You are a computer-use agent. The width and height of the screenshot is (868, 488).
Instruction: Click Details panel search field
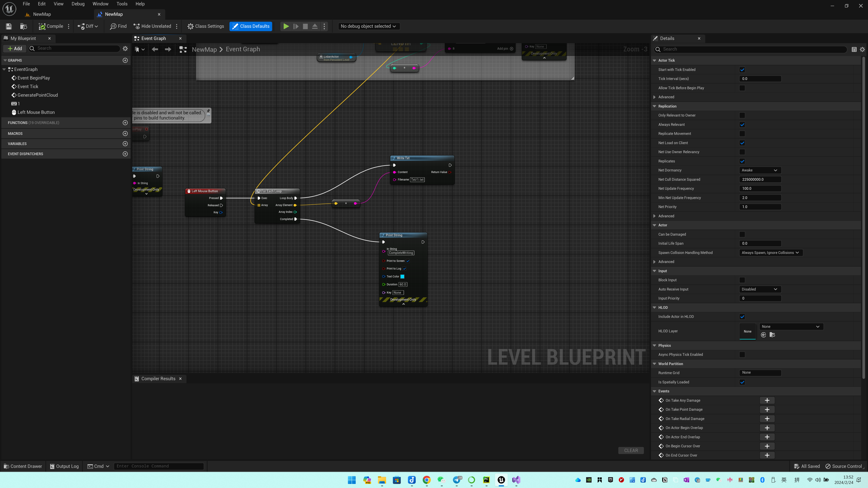(x=750, y=49)
